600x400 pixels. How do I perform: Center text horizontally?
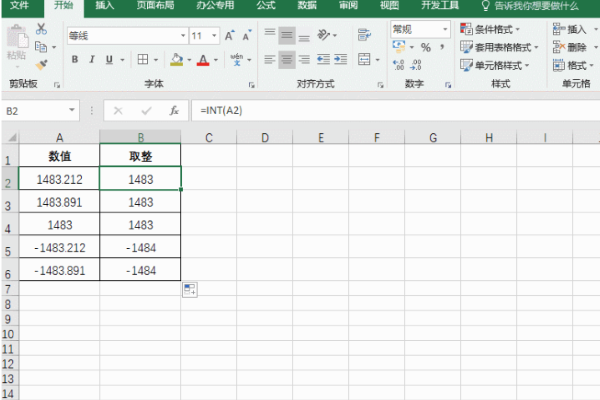[287, 59]
